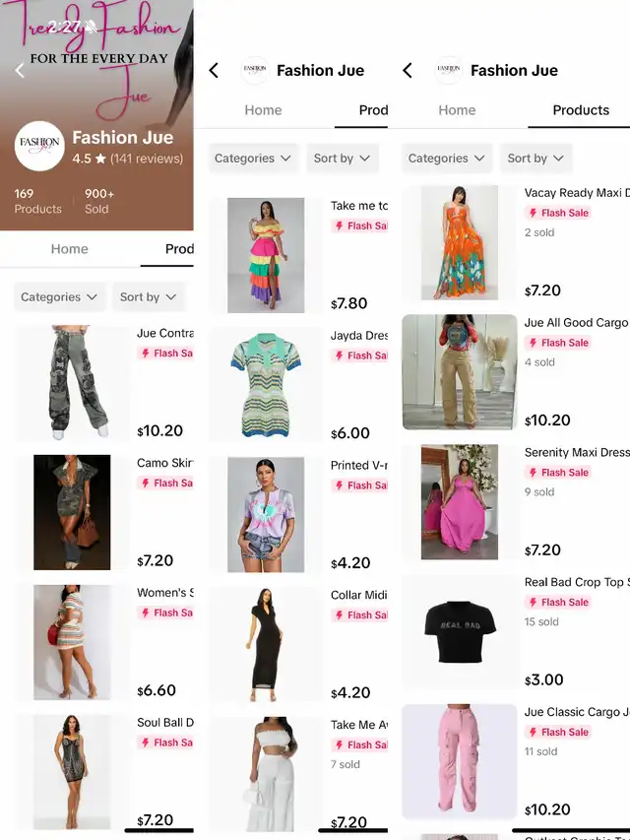Viewport: 630px width, 840px height.
Task: Tap Flash Sale badge under Real Bad Crop Top
Action: pyautogui.click(x=558, y=602)
